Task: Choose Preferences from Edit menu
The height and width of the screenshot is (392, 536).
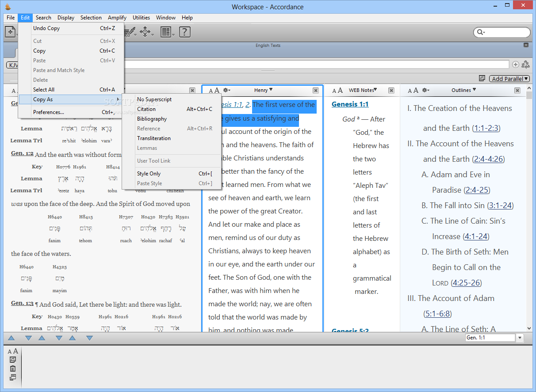Action: click(x=71, y=112)
